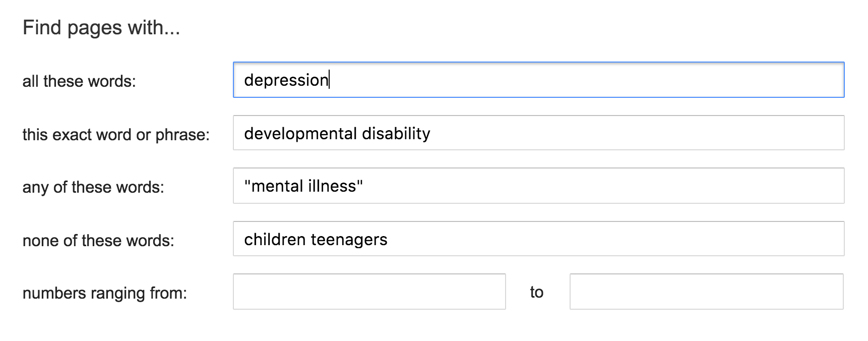Image resolution: width=868 pixels, height=341 pixels.
Task: Click the "to" text between number fields
Action: 537,292
